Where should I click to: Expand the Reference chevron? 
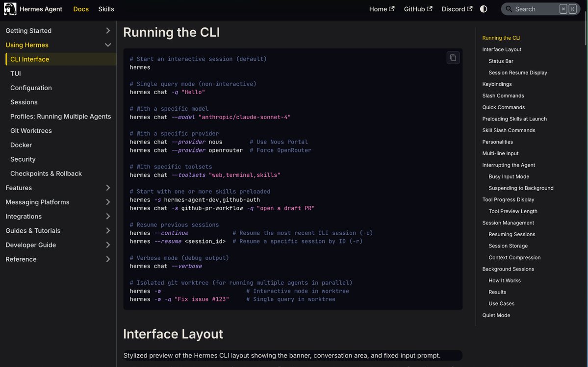108,259
